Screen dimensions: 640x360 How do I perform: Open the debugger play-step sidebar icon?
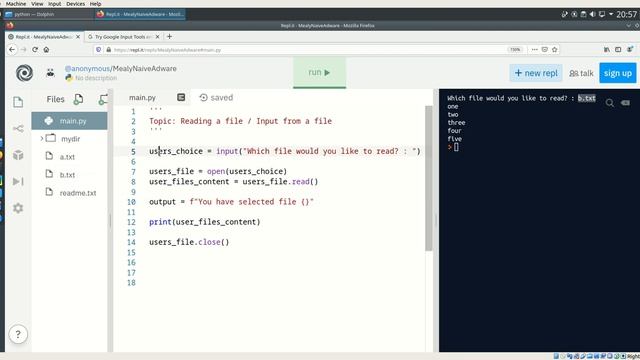18,181
